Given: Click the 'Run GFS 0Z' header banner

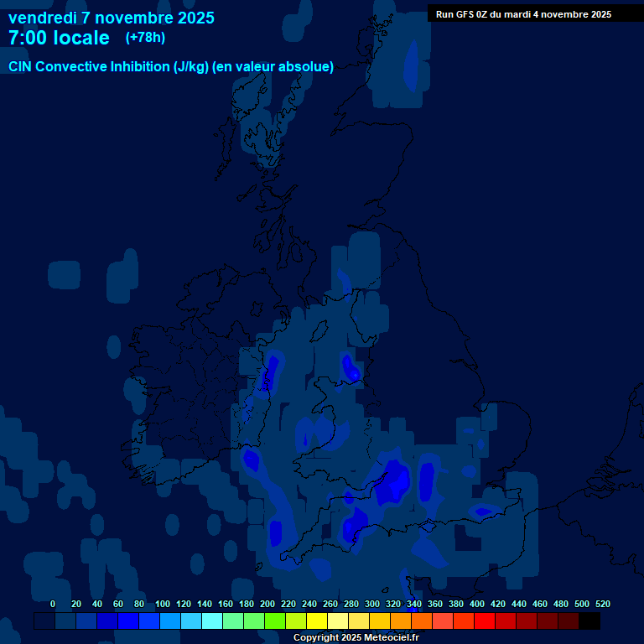Looking at the screenshot, I should [x=523, y=14].
